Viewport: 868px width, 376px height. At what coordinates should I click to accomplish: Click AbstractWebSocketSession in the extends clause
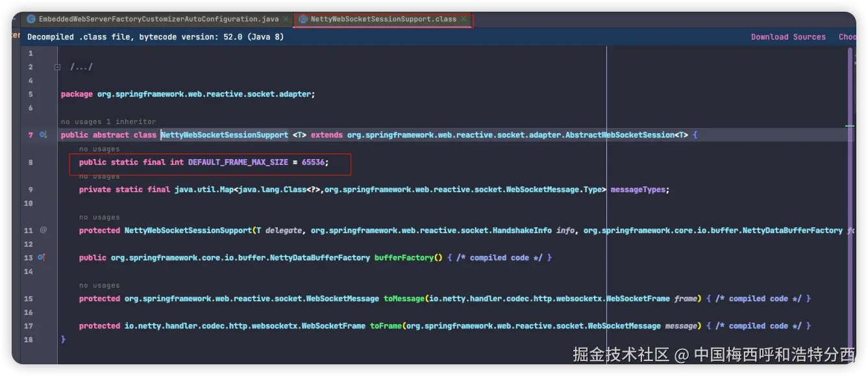point(620,135)
